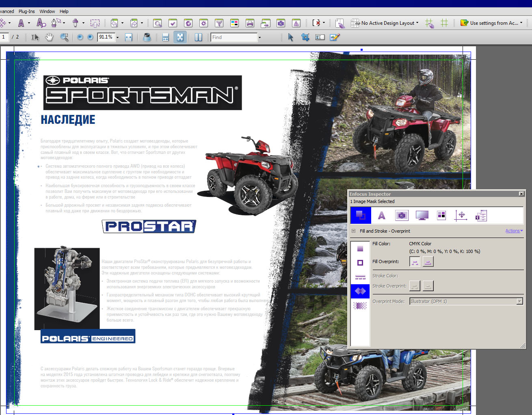Click the edit page layout pencil icon

pos(340,23)
